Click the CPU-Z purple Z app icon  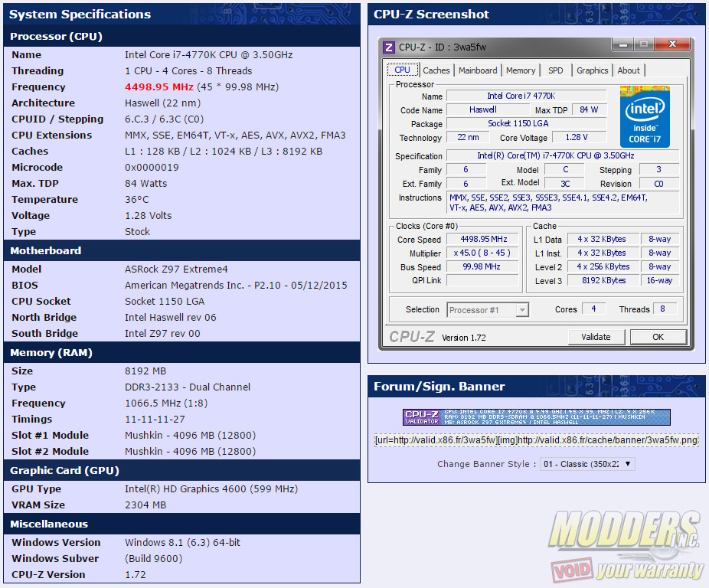pos(388,47)
